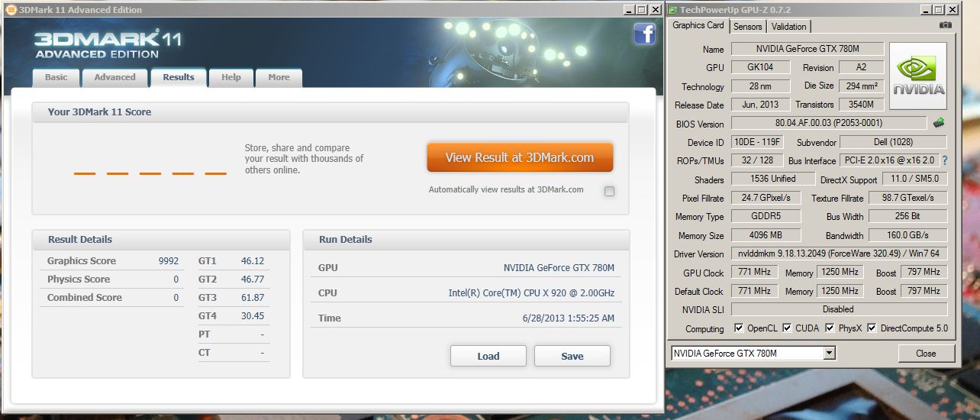Open the More tab
The height and width of the screenshot is (420, 980).
tap(279, 78)
